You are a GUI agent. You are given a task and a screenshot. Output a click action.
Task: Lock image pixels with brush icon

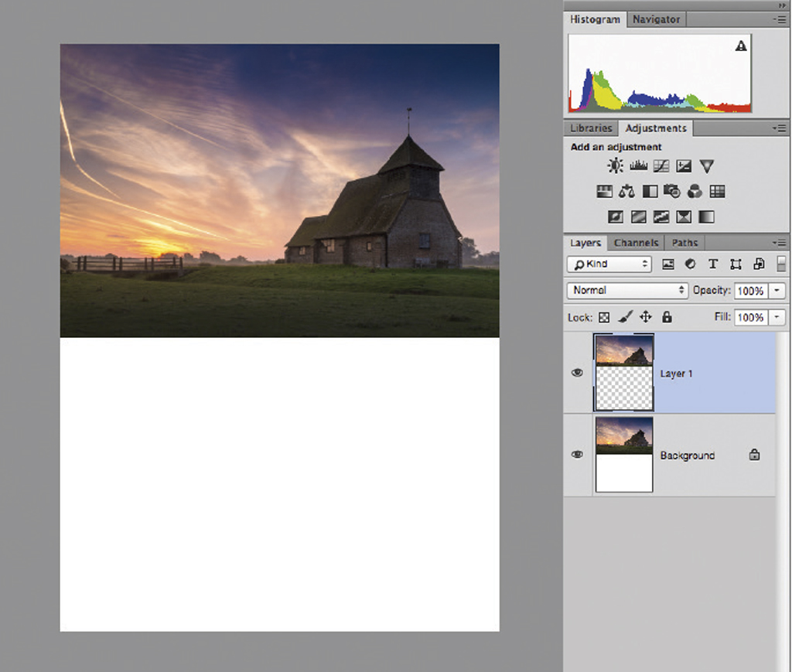pos(625,317)
